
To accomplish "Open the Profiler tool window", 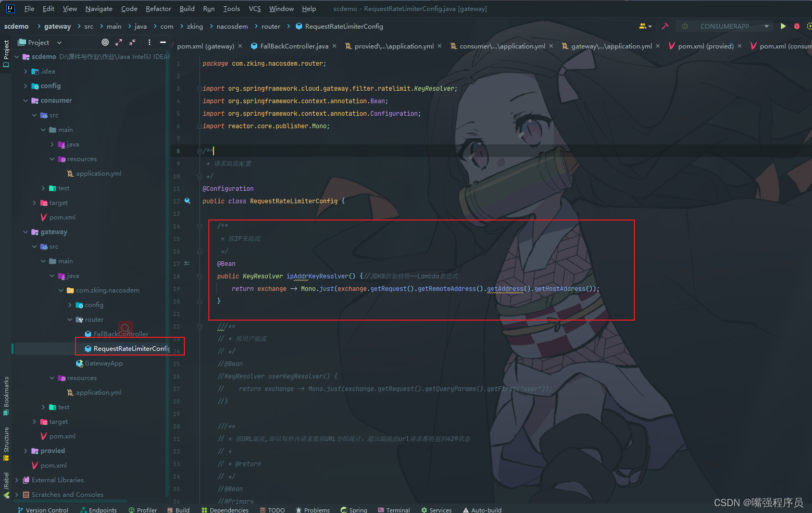I will click(x=143, y=510).
